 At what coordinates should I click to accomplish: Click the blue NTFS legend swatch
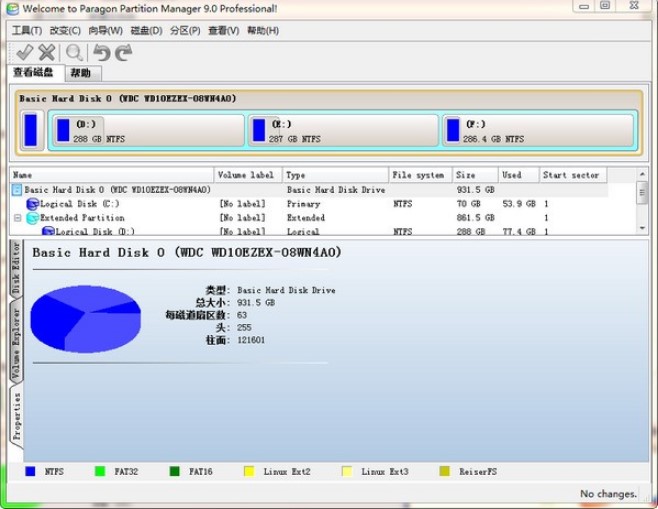[30, 471]
